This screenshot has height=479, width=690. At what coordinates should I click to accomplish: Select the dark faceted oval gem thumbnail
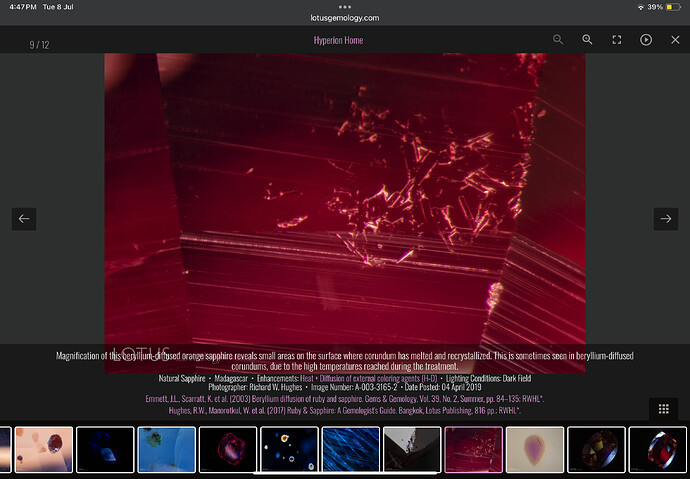pyautogui.click(x=596, y=450)
